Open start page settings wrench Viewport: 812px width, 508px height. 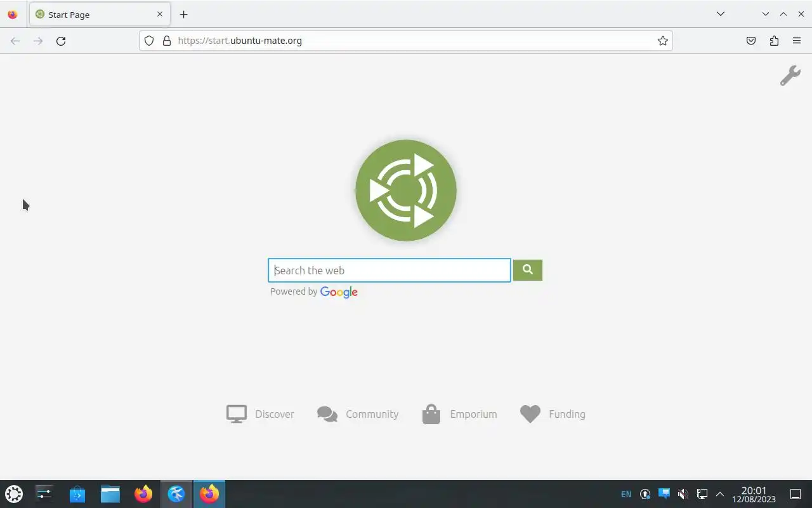(x=790, y=76)
